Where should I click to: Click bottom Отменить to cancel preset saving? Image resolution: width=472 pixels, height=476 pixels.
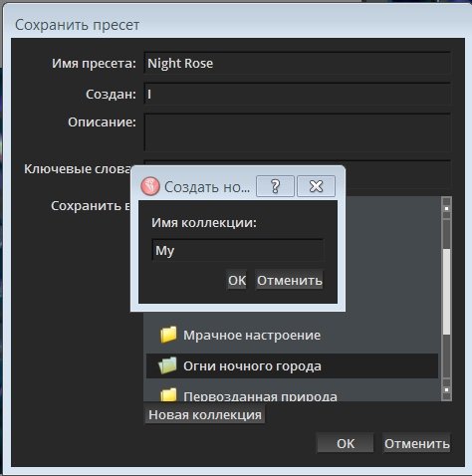coord(417,443)
